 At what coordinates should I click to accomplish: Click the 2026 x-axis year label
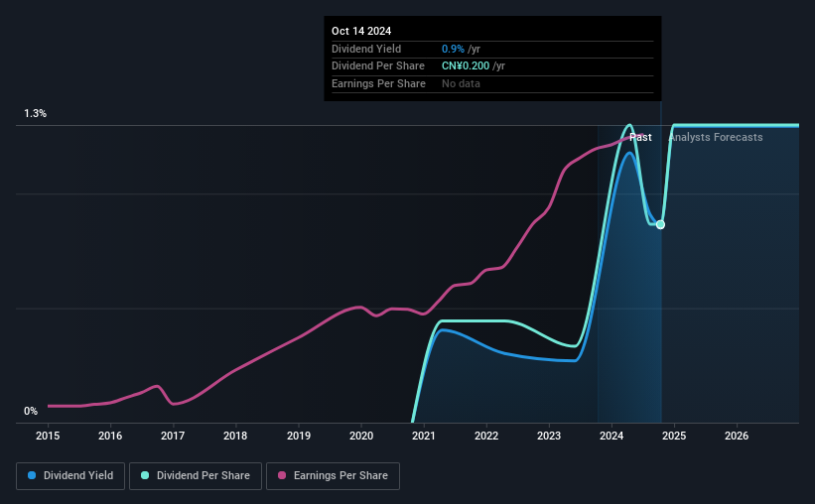[737, 436]
